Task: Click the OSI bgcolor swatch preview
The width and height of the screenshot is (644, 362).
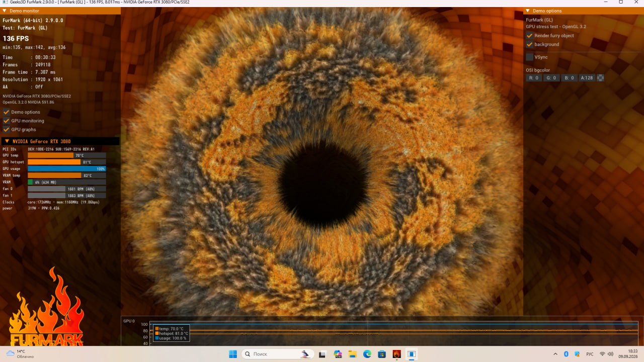Action: click(x=600, y=78)
